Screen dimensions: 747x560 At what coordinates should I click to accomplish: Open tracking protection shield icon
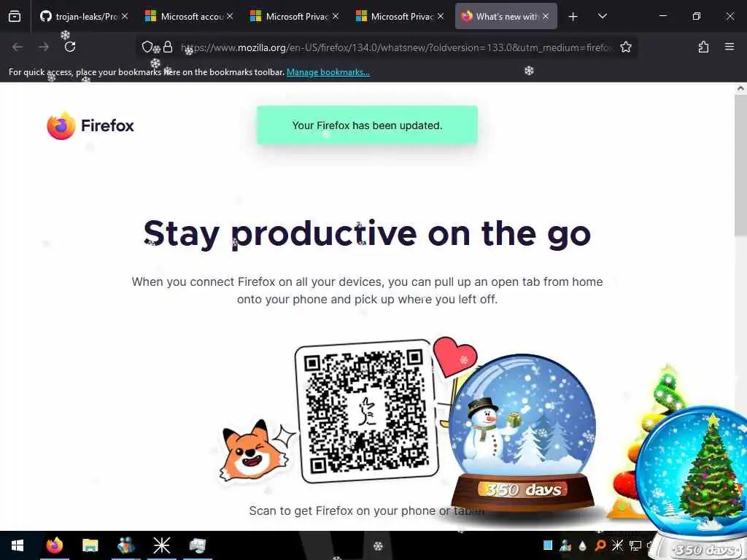pos(147,47)
